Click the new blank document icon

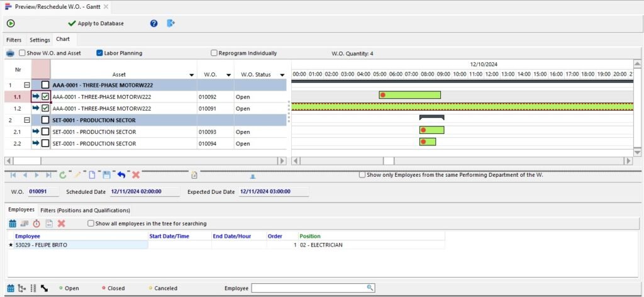tap(92, 175)
